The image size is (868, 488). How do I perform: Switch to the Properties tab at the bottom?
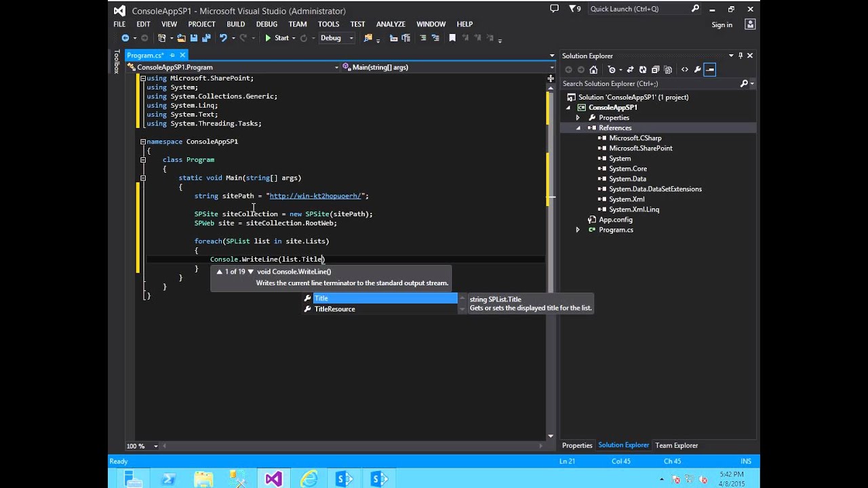tap(577, 445)
